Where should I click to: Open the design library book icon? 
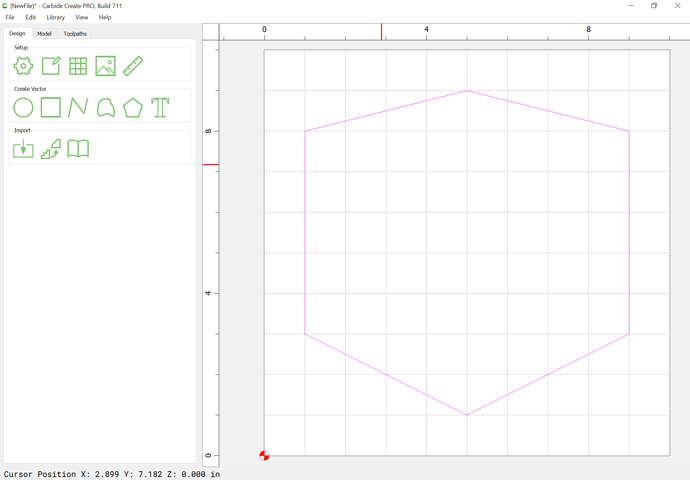tap(78, 149)
